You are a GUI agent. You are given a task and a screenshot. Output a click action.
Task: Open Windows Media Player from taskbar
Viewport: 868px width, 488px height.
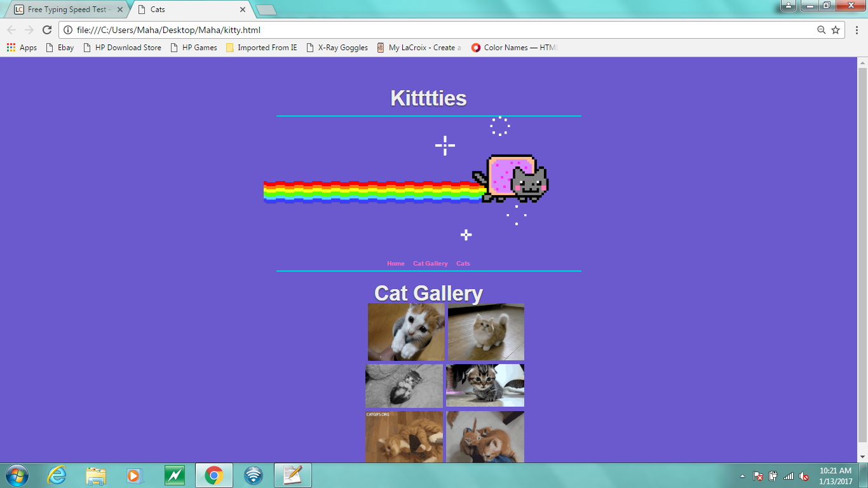135,475
